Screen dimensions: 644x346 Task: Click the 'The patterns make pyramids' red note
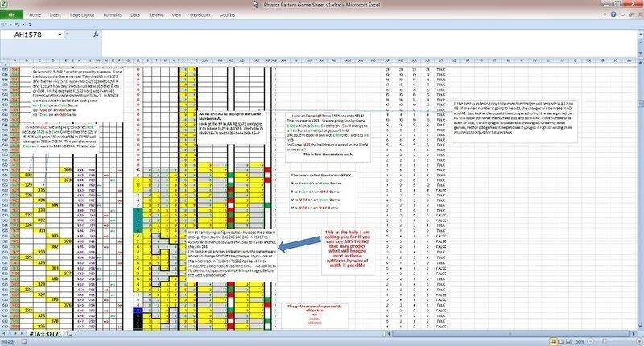pos(316,315)
